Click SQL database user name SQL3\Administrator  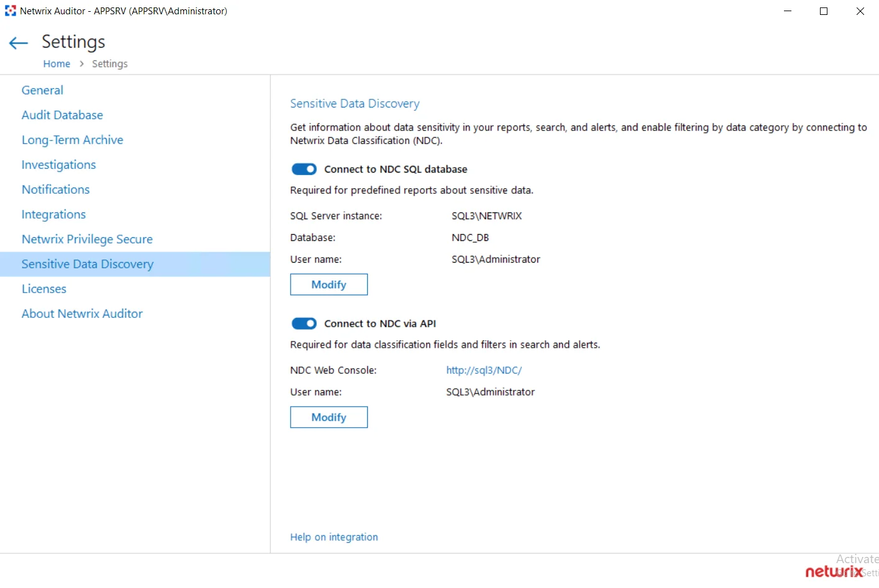[x=496, y=260]
